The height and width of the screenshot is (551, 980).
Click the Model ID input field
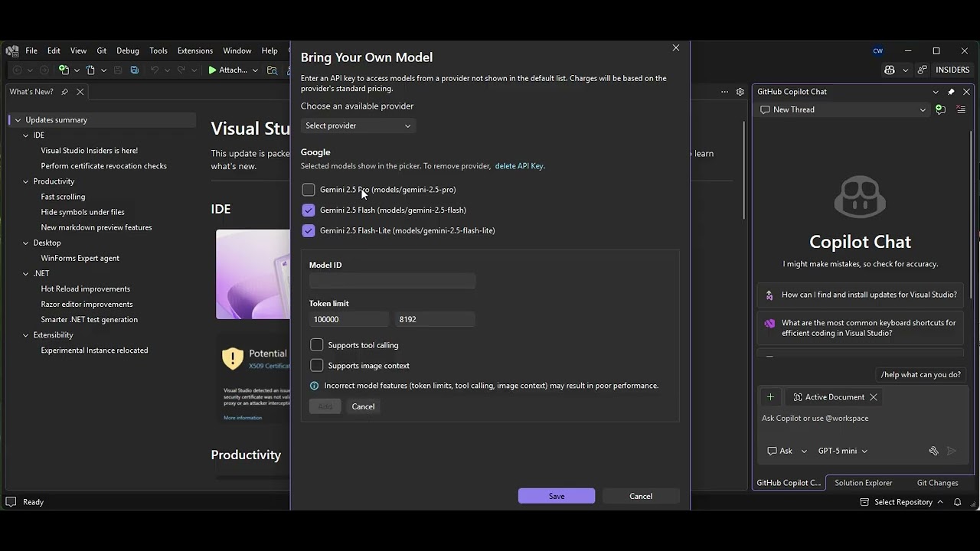coord(392,281)
